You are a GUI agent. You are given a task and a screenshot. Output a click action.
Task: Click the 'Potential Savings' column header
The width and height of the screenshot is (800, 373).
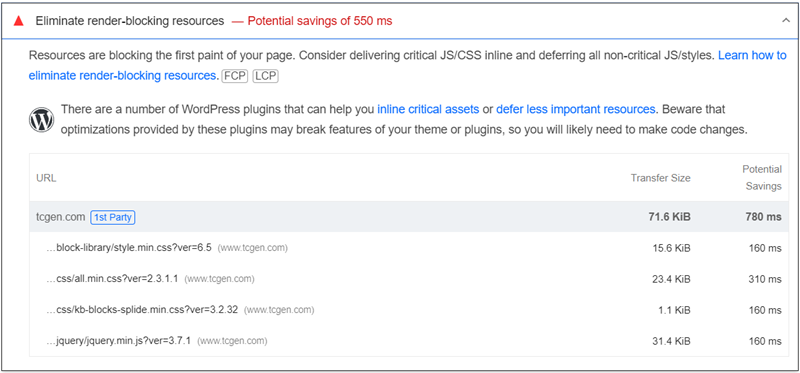[762, 178]
